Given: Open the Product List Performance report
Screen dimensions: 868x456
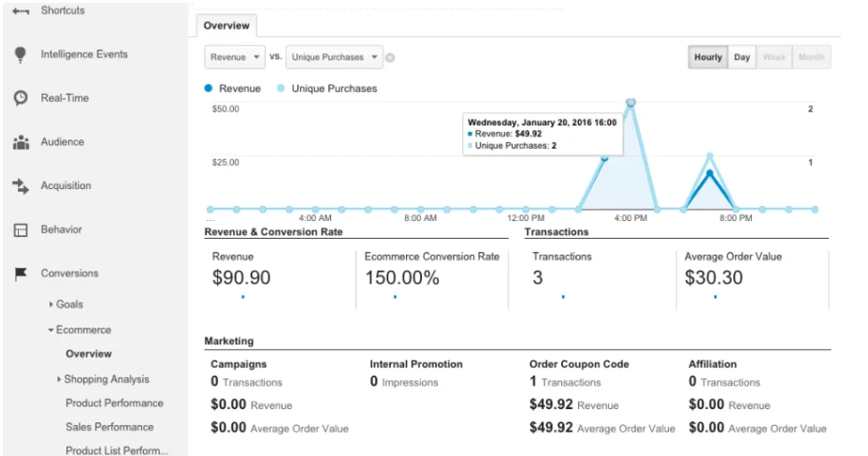Looking at the screenshot, I should (x=117, y=450).
